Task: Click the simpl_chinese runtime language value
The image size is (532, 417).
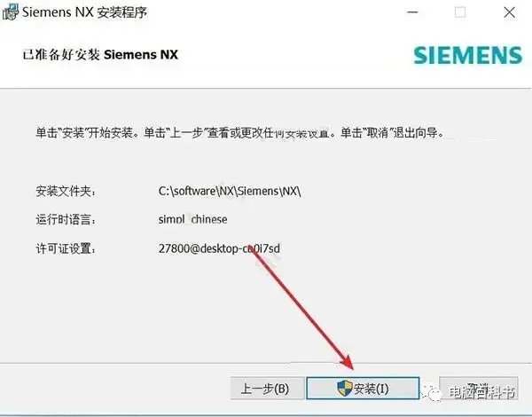Action: [192, 219]
